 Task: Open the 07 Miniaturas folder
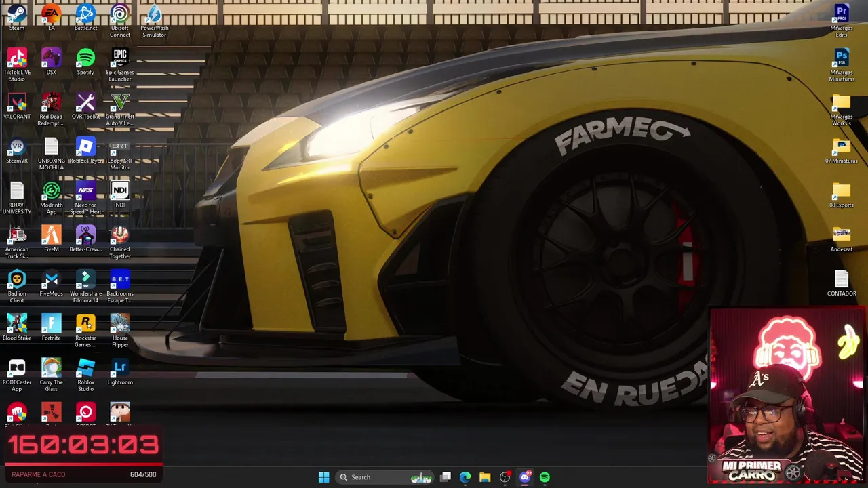point(842,150)
